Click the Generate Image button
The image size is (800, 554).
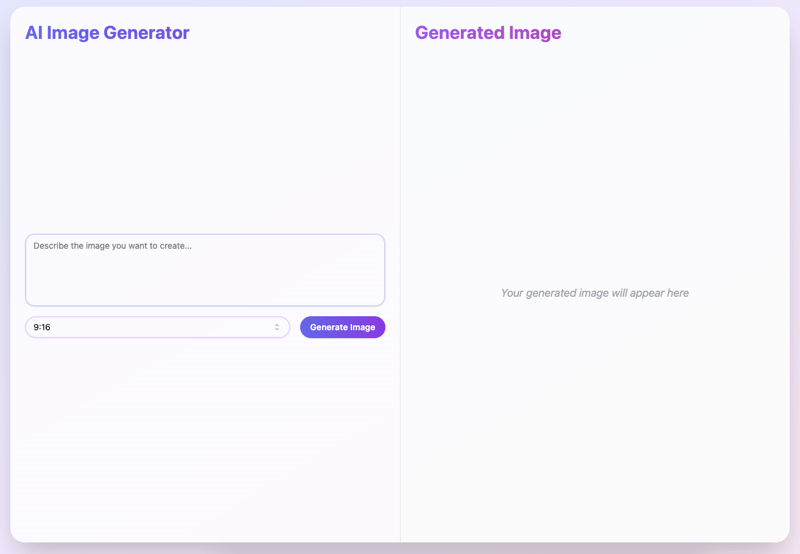342,327
